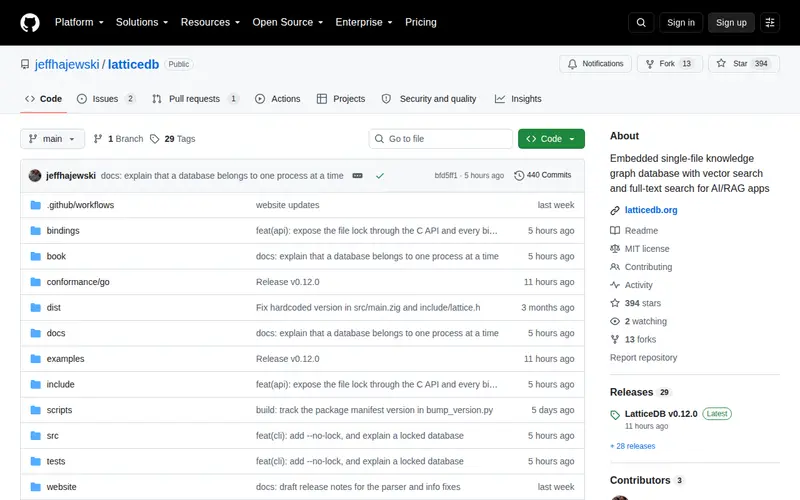Open the Actions tab
The image size is (800, 500).
(x=278, y=99)
